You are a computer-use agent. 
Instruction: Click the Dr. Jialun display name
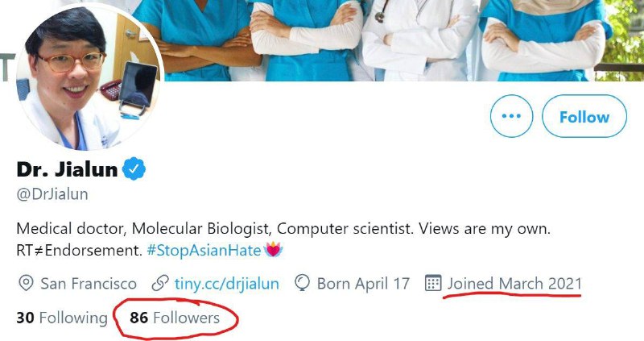click(67, 170)
